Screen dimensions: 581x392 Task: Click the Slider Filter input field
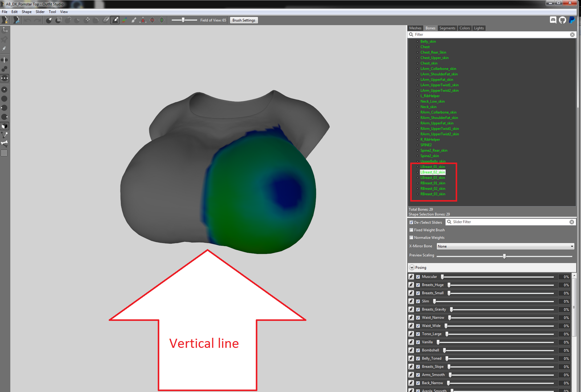[x=510, y=222]
